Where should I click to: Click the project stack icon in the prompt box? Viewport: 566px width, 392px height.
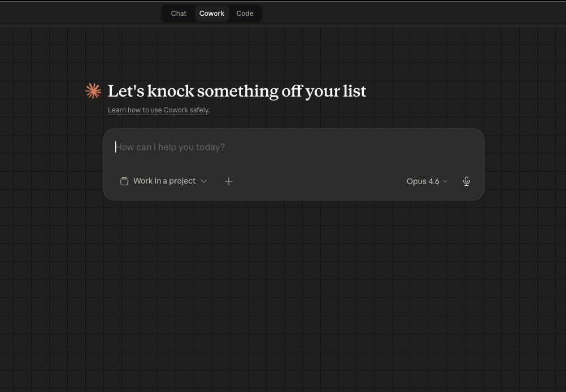coord(124,181)
